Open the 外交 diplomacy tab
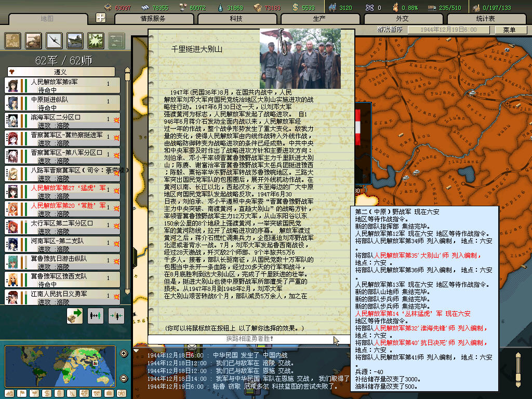 click(x=403, y=19)
